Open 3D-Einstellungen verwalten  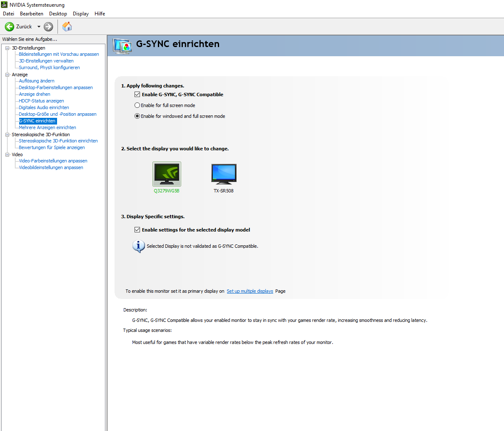(46, 61)
